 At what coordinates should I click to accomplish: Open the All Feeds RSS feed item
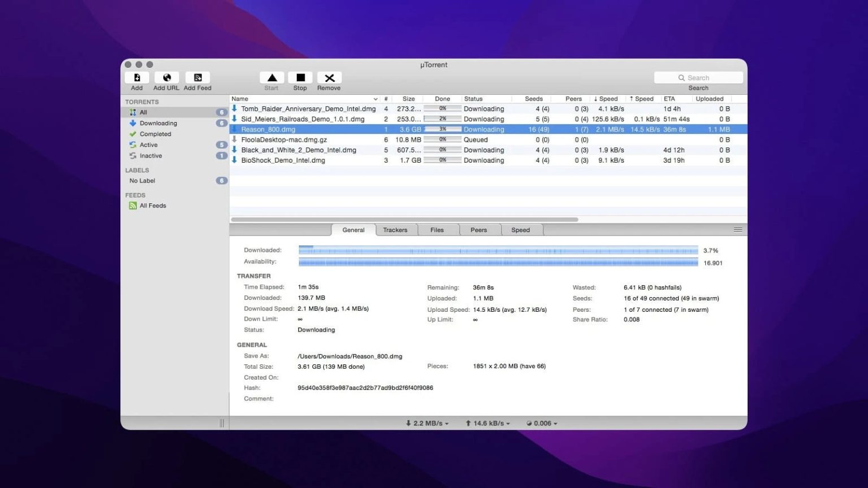pos(152,205)
